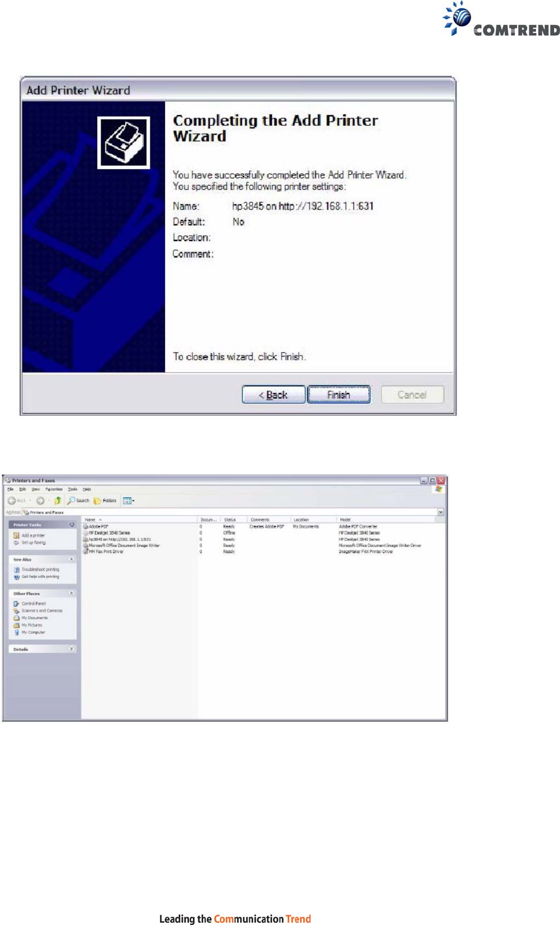
Task: Click the Set up faxing icon
Action: click(17, 543)
